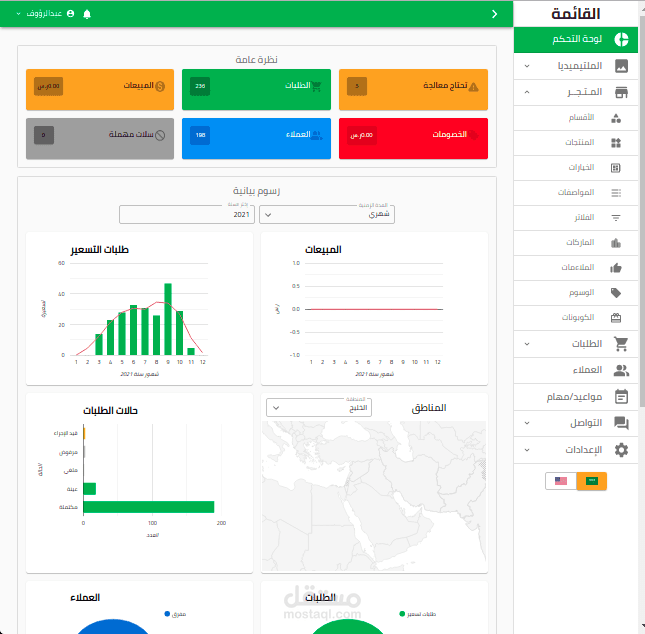Click the مكتملة bar in حالات الطلبات chart
The width and height of the screenshot is (645, 634).
click(148, 507)
